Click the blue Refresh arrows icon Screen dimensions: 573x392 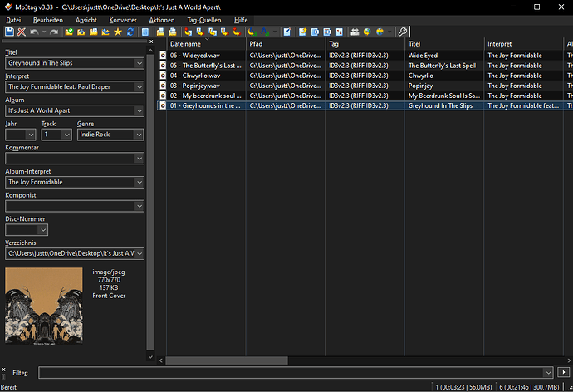click(130, 32)
